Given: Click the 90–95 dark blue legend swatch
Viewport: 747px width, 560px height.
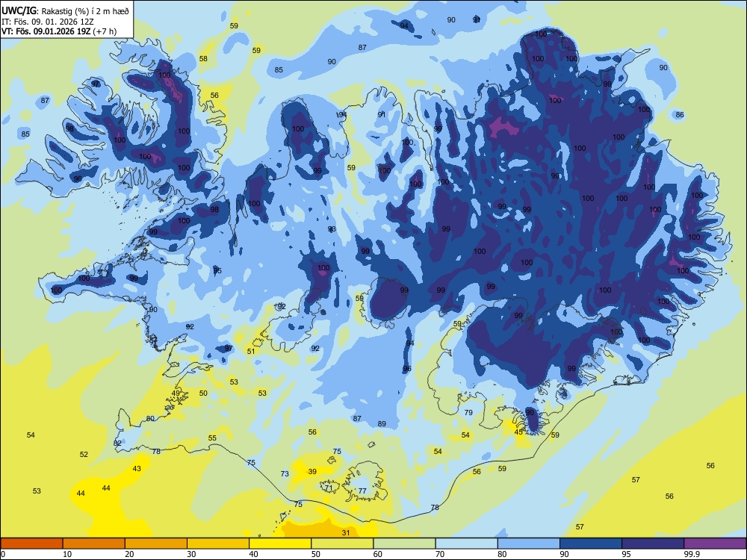Looking at the screenshot, I should [x=591, y=544].
